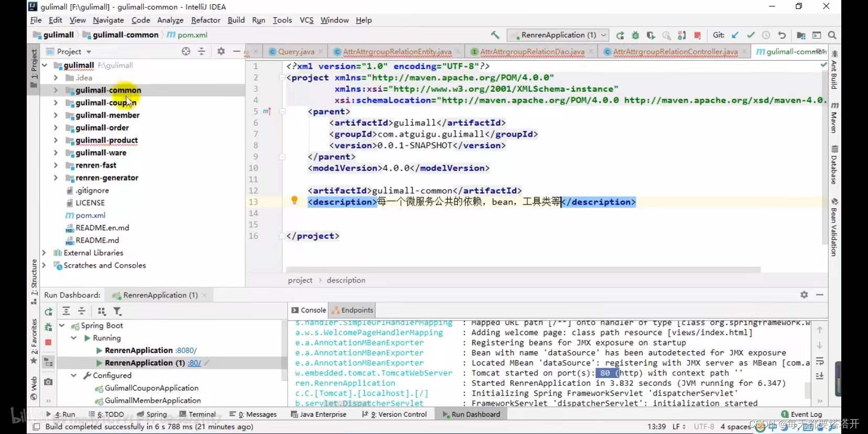Click the Build project hammer icon

pyautogui.click(x=495, y=35)
